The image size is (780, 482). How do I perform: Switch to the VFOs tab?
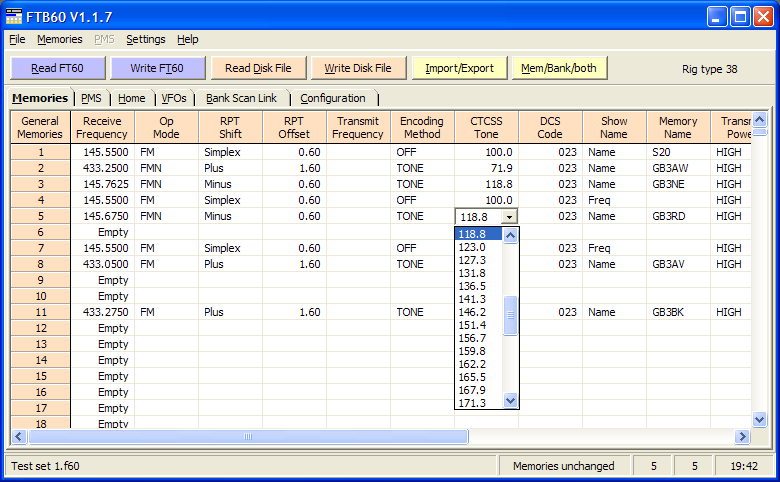tap(174, 98)
